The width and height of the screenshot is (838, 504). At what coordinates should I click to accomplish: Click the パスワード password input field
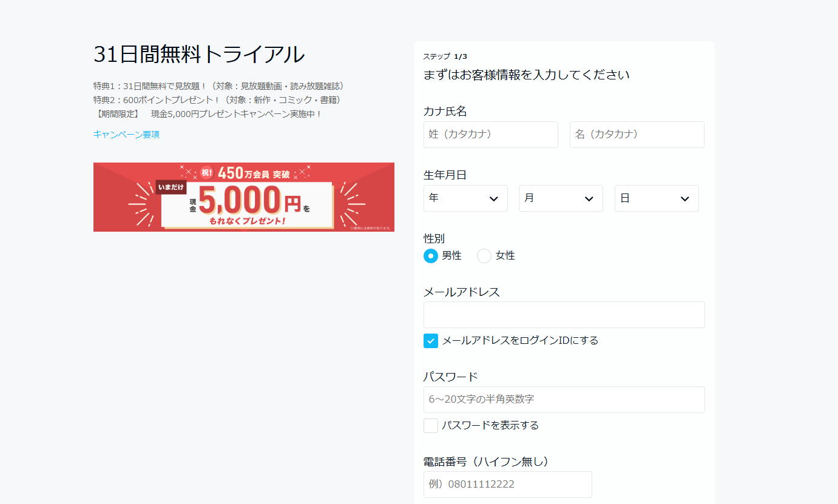tap(563, 399)
